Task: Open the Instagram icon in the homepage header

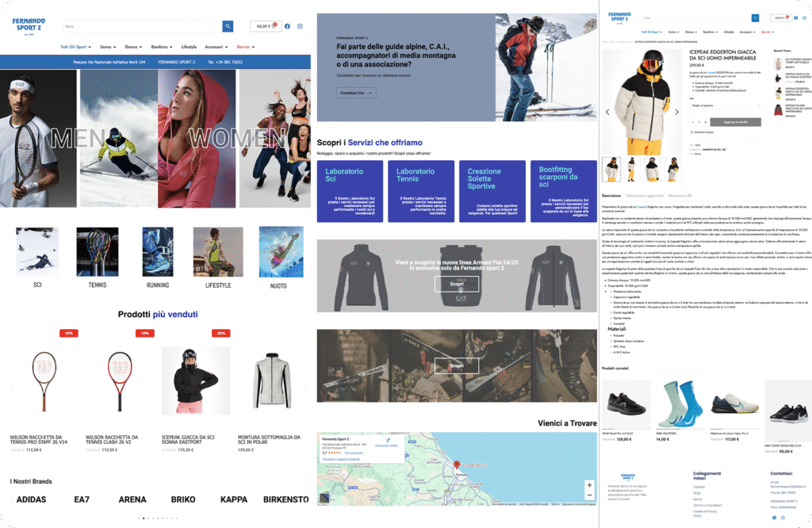Action: tap(300, 26)
